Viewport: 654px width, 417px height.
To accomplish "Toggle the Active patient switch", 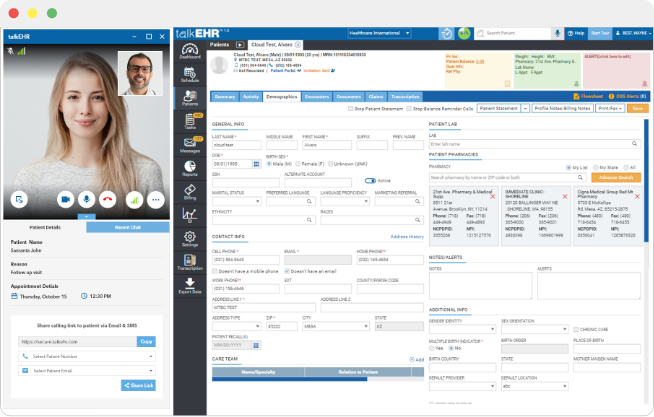I will (370, 180).
